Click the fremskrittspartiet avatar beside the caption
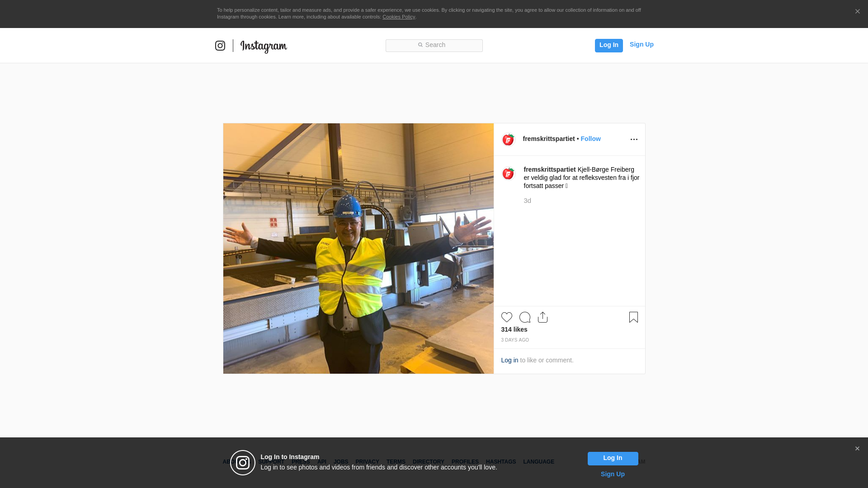The width and height of the screenshot is (868, 488). pos(508,174)
